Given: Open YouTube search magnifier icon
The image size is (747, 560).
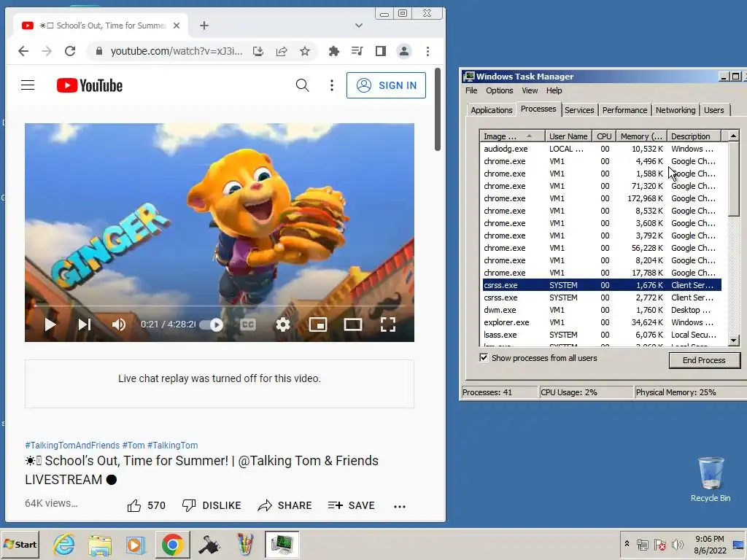Looking at the screenshot, I should point(303,85).
